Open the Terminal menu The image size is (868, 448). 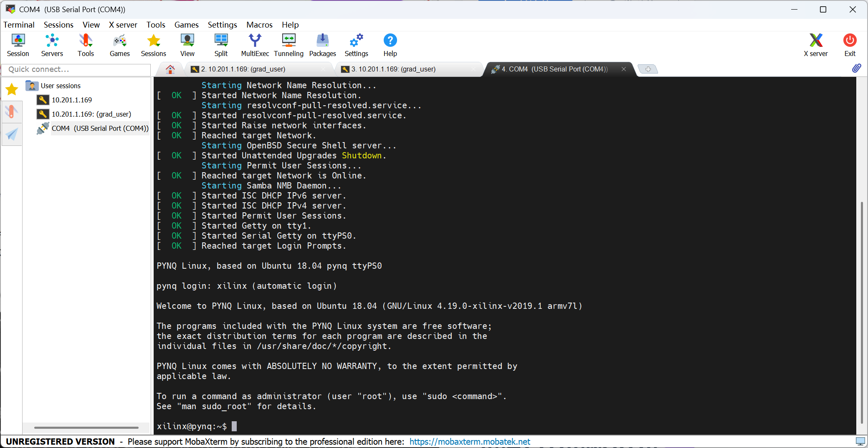[19, 25]
